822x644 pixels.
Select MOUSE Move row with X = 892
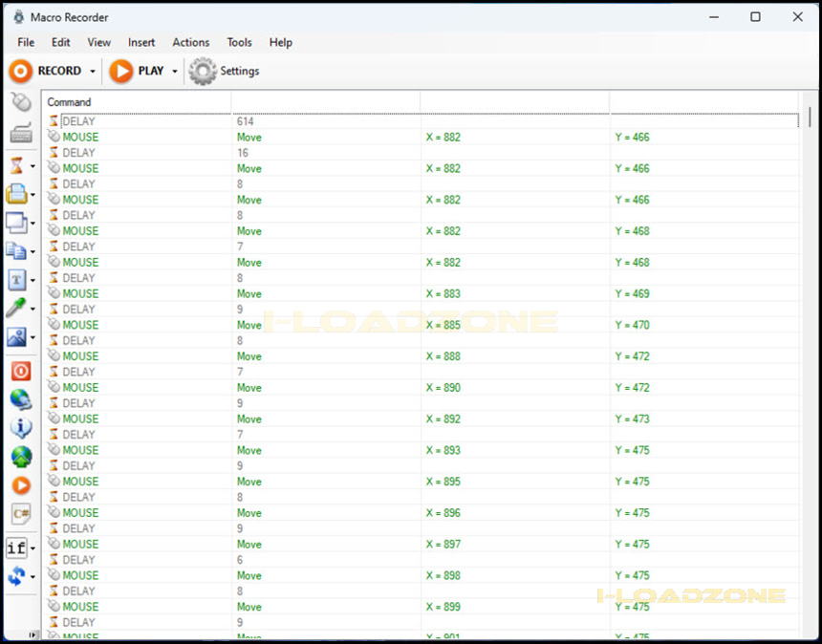421,419
